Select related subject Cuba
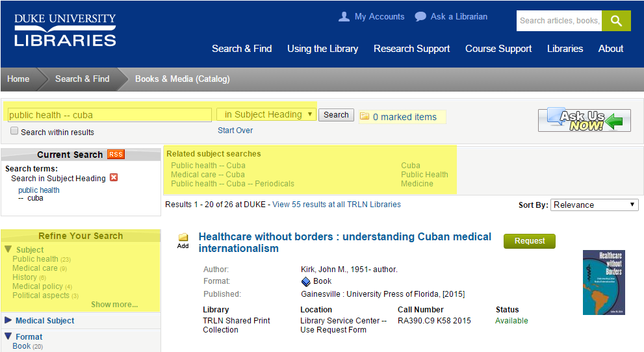The height and width of the screenshot is (352, 644). 410,166
